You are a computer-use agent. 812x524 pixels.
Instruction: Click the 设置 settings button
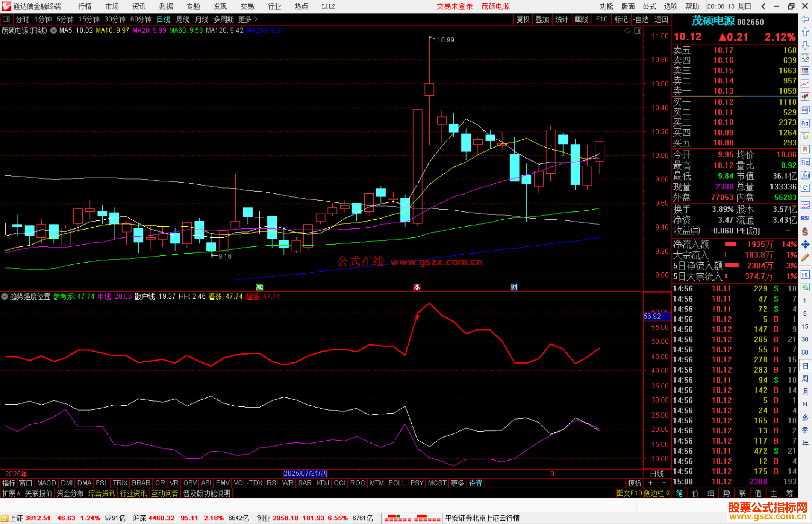(476, 483)
